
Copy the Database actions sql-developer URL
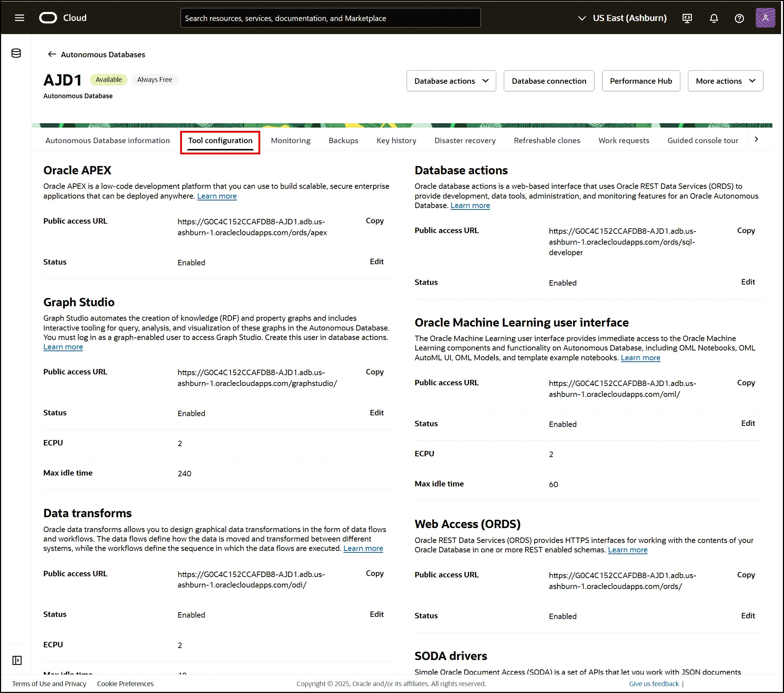click(746, 231)
